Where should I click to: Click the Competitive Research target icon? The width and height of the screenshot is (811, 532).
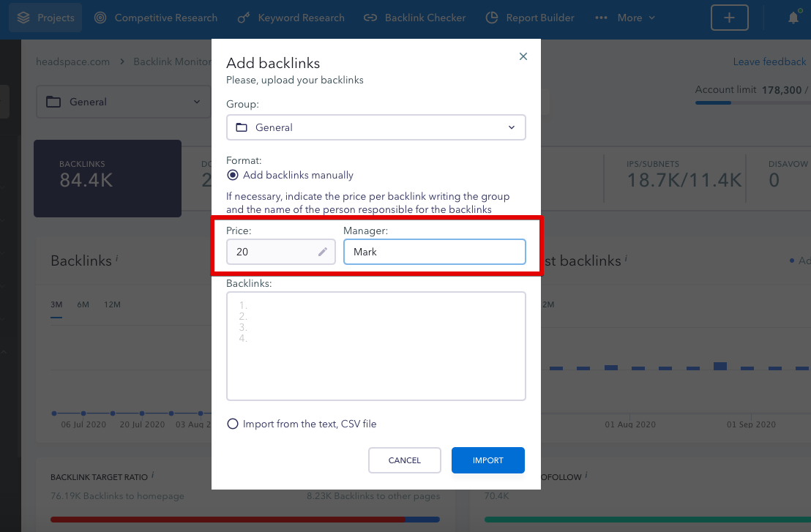(101, 18)
